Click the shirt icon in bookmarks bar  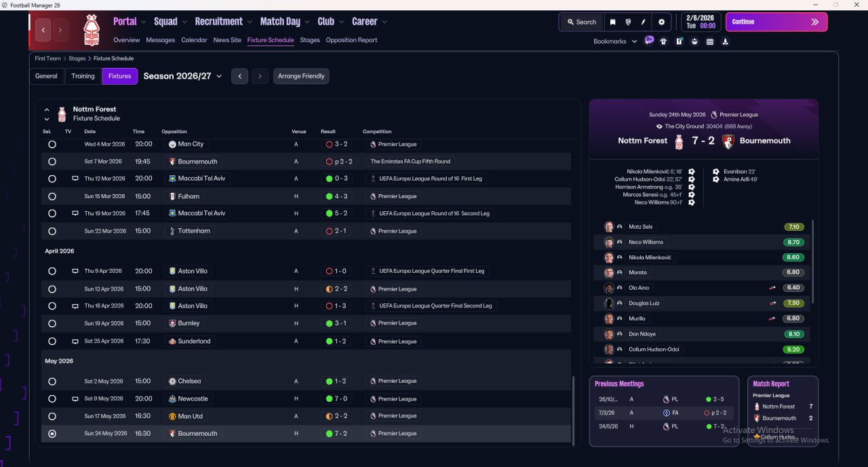point(663,41)
